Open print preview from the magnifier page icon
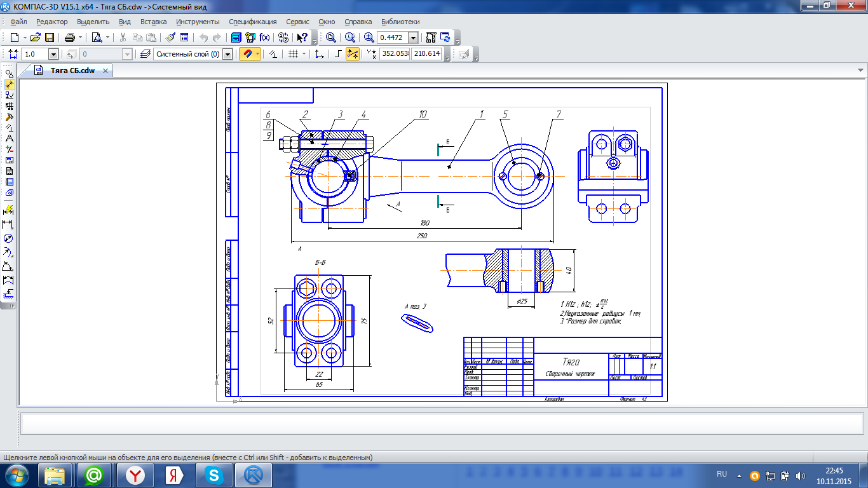 point(97,37)
